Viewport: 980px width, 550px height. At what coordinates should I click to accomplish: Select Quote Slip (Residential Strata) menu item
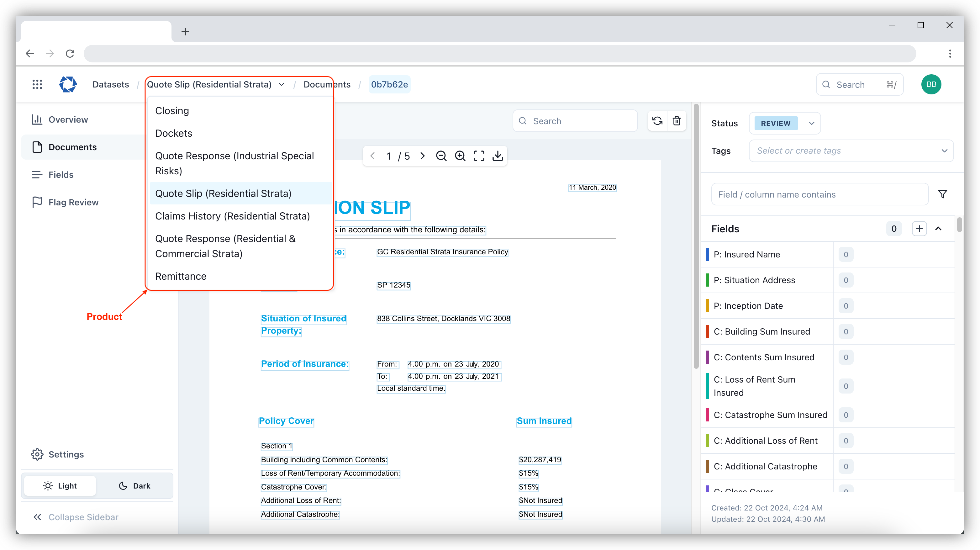(224, 193)
